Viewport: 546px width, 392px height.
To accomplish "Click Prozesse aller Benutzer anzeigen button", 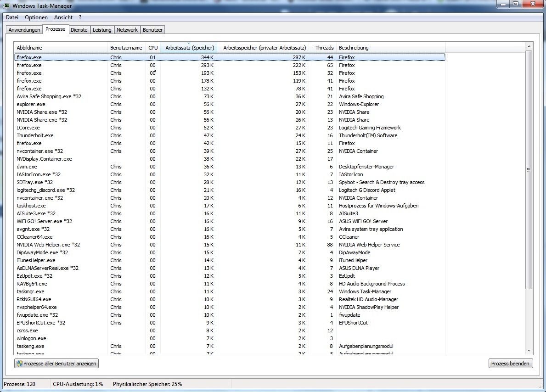I will (56, 364).
